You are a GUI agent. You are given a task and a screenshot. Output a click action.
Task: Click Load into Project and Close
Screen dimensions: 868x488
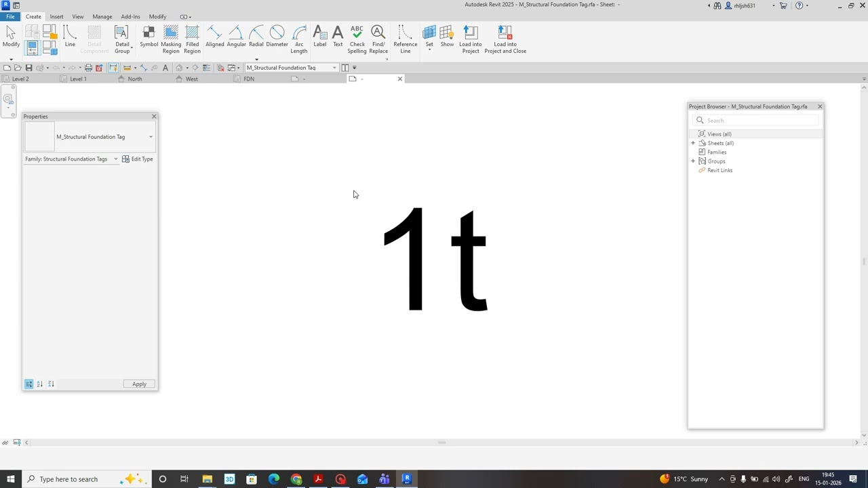(505, 39)
